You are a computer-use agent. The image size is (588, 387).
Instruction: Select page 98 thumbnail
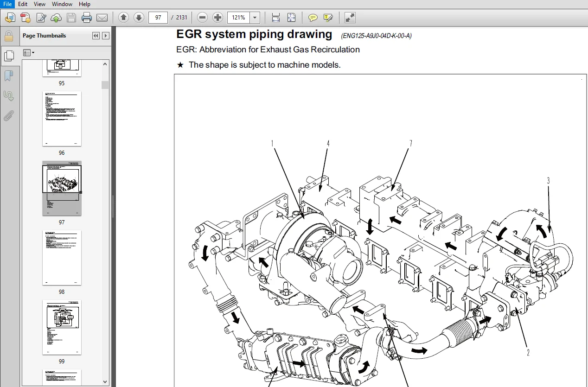click(x=62, y=258)
